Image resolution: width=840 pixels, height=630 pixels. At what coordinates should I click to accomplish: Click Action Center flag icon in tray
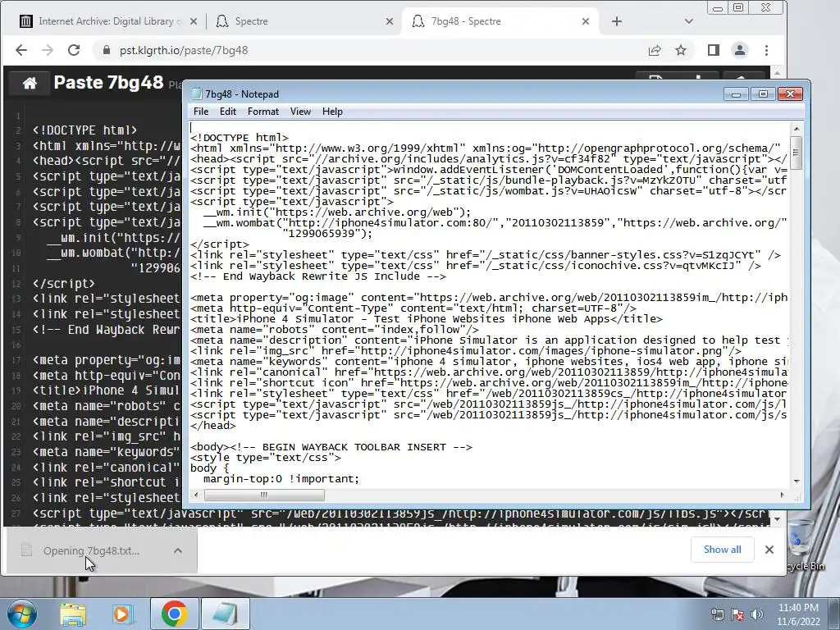coord(737,614)
